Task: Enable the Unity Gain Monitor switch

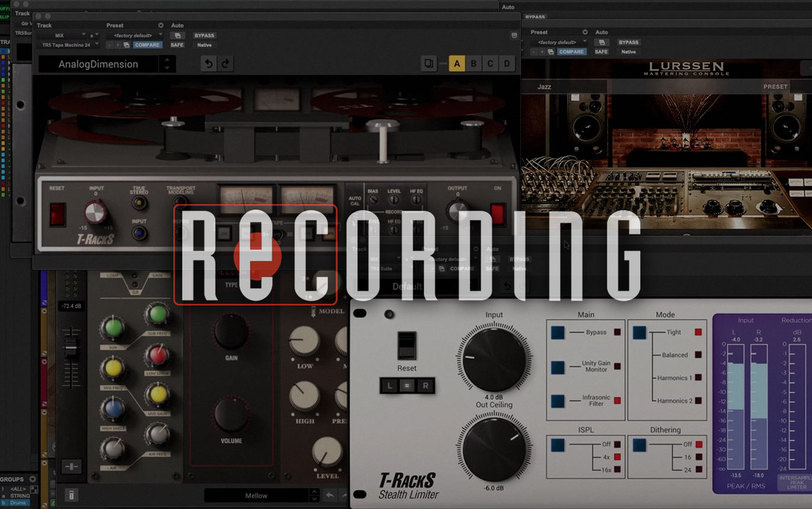Action: pyautogui.click(x=558, y=367)
